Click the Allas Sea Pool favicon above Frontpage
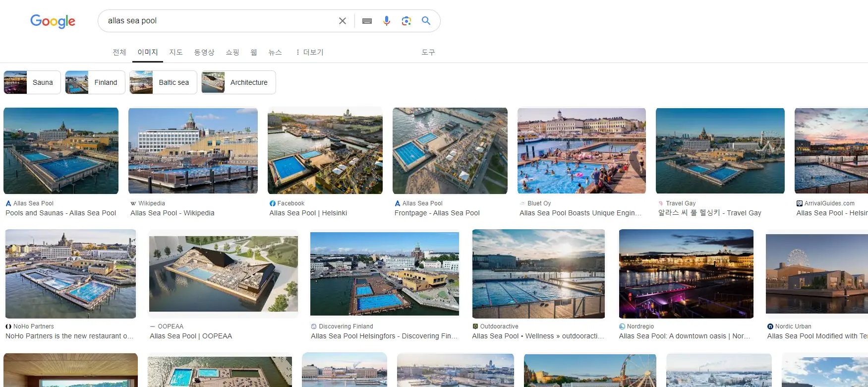 tap(398, 203)
